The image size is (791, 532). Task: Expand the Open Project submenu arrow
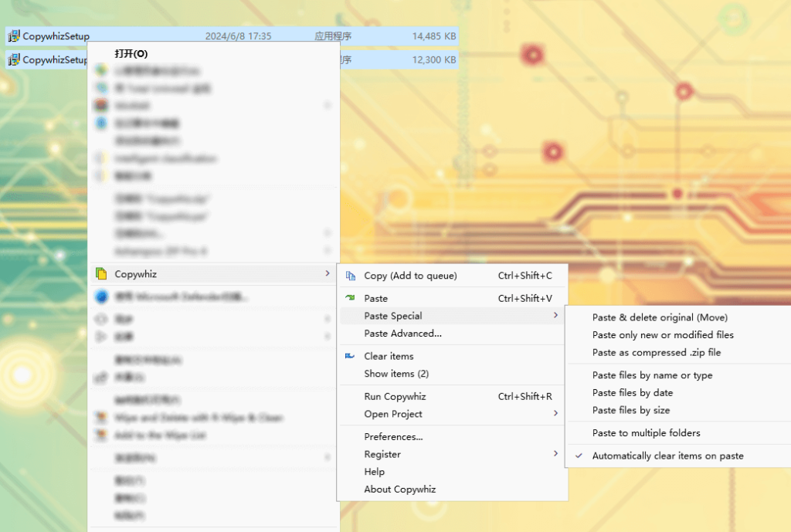tap(556, 414)
